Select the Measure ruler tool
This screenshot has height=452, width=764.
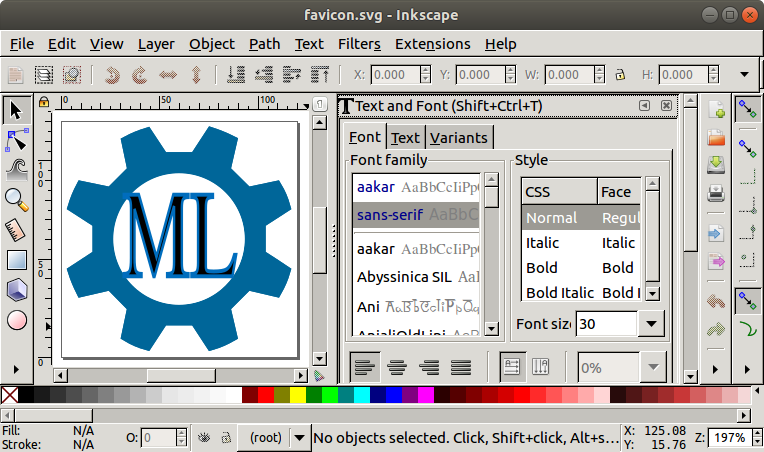[17, 230]
